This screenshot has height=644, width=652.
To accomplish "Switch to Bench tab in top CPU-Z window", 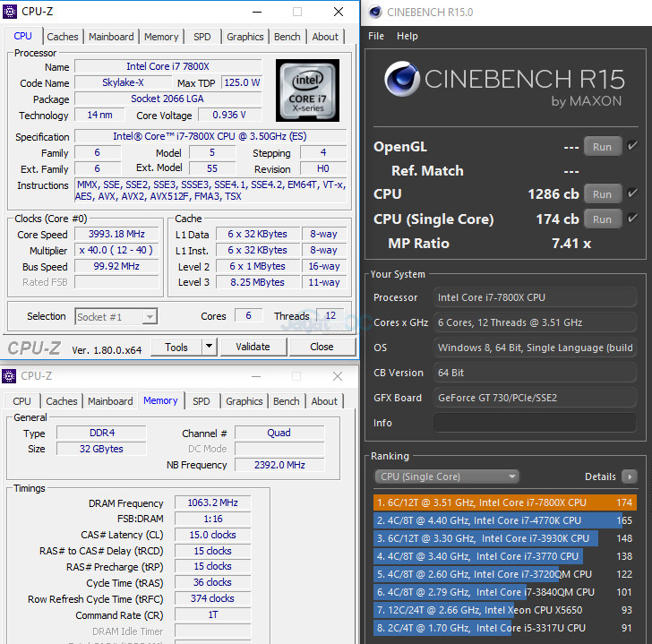I will tap(287, 37).
